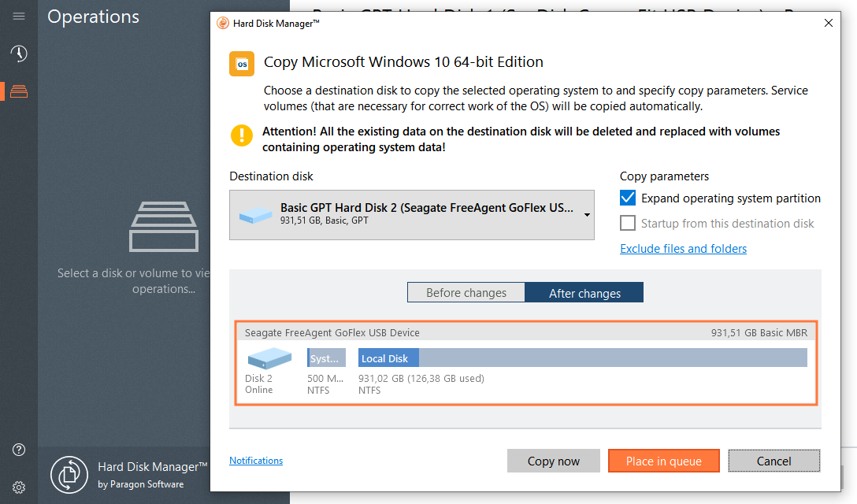Select the After changes tab
This screenshot has height=504, width=857.
coord(584,291)
